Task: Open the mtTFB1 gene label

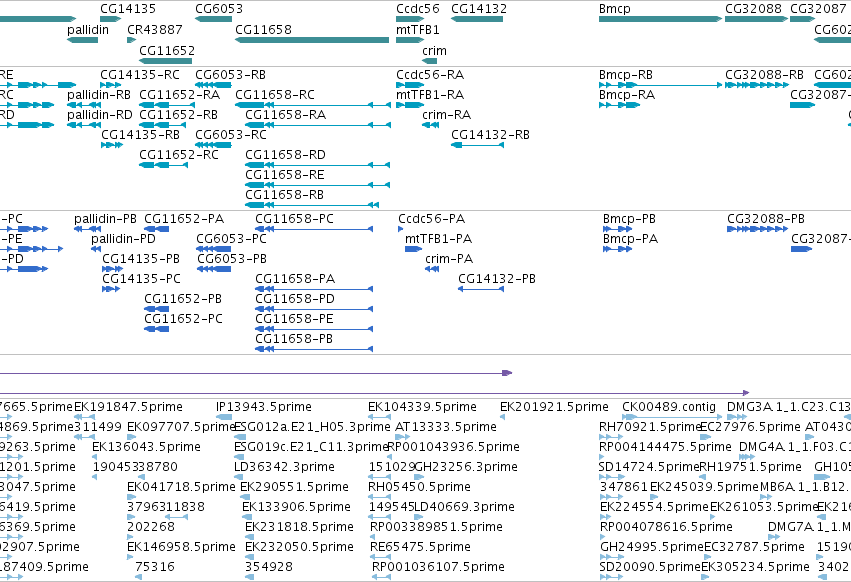Action: point(418,29)
